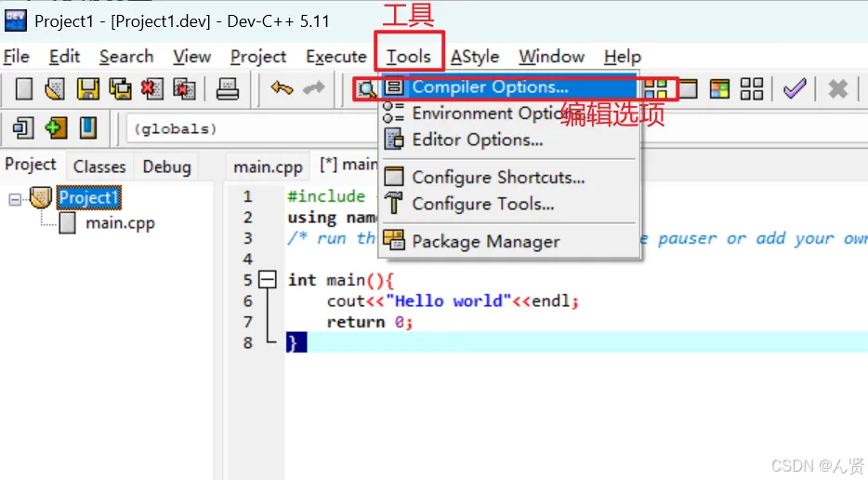Click the greyed Redo arrow icon
868x480 pixels.
coord(314,87)
